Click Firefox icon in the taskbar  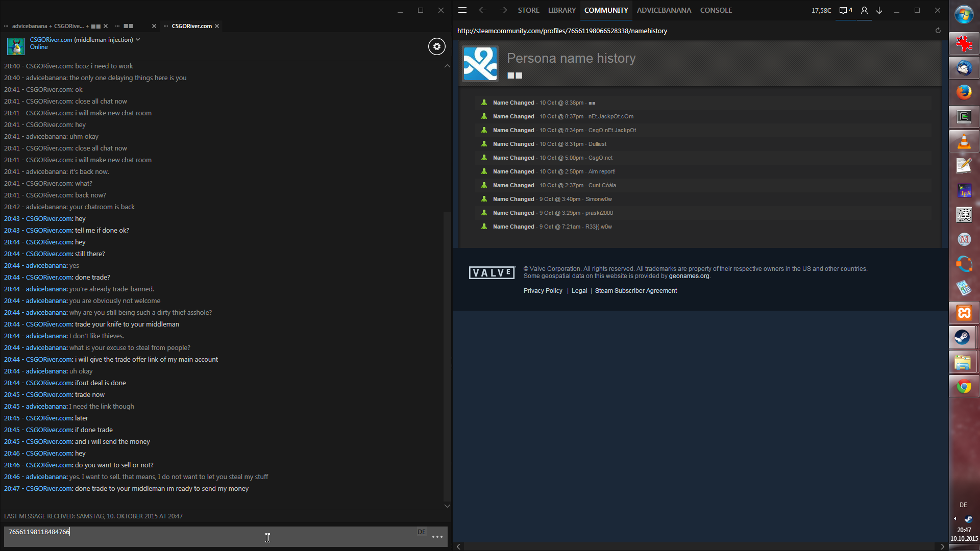coord(964,92)
